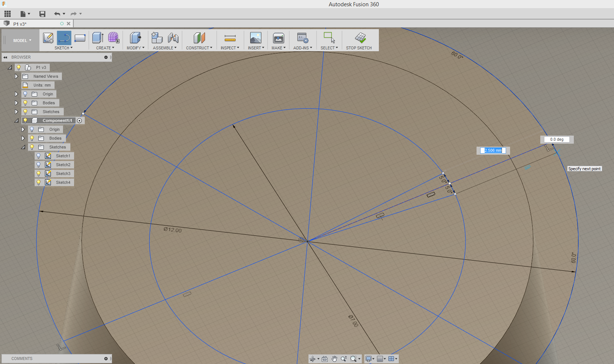The height and width of the screenshot is (364, 614).
Task: Click the Add-Ins scripts icon
Action: [x=303, y=38]
